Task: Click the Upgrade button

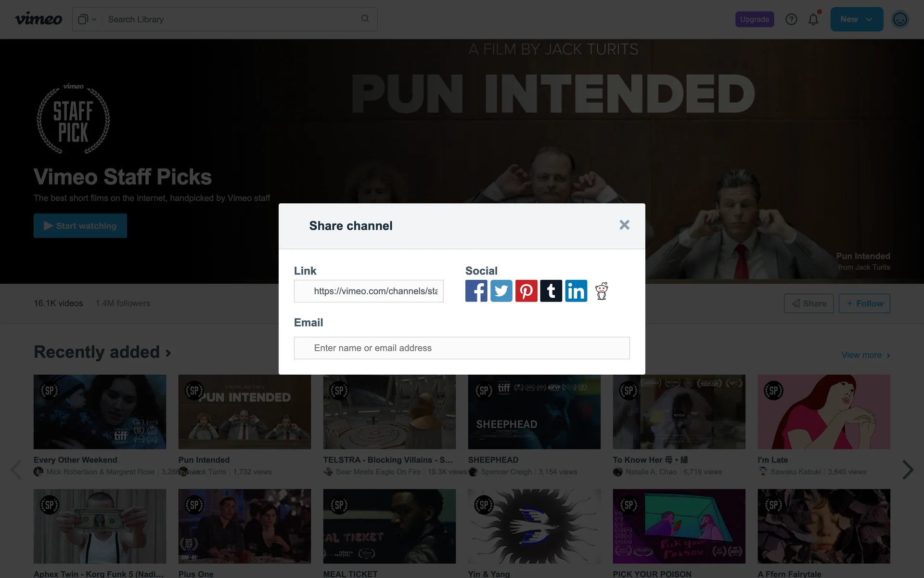Action: pyautogui.click(x=754, y=19)
